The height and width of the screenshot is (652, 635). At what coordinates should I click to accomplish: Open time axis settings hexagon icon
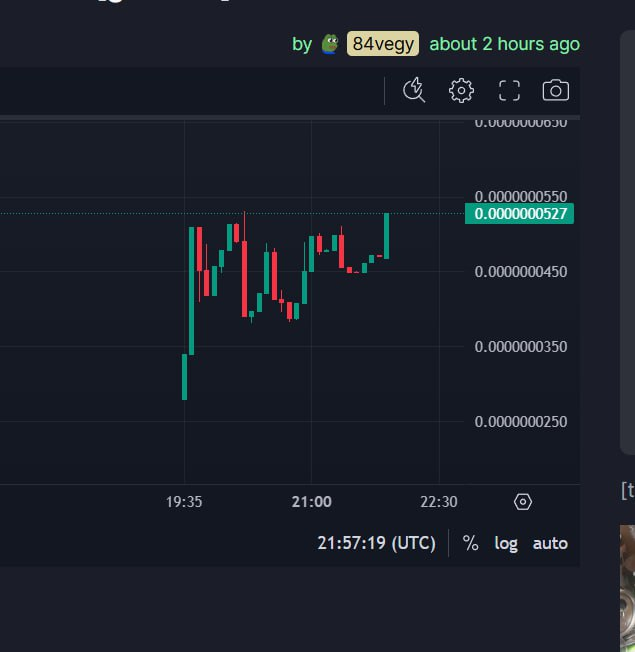523,502
